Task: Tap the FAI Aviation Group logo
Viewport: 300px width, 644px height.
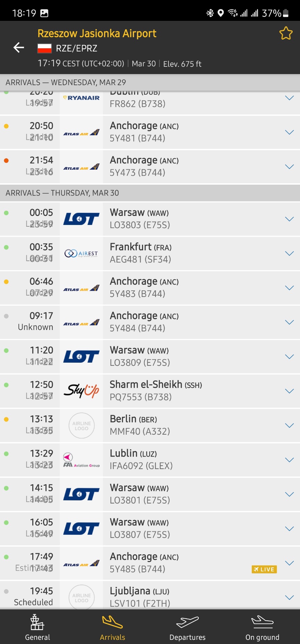Action: pos(82,460)
